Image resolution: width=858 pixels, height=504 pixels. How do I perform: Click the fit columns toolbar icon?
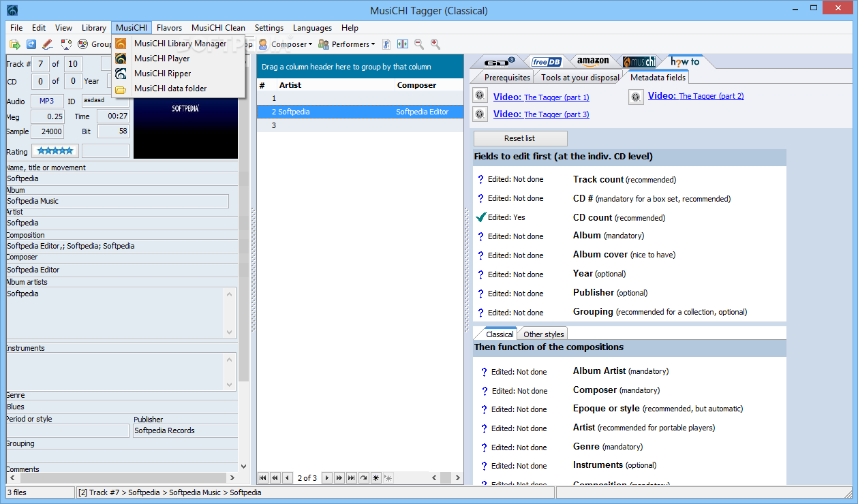403,44
